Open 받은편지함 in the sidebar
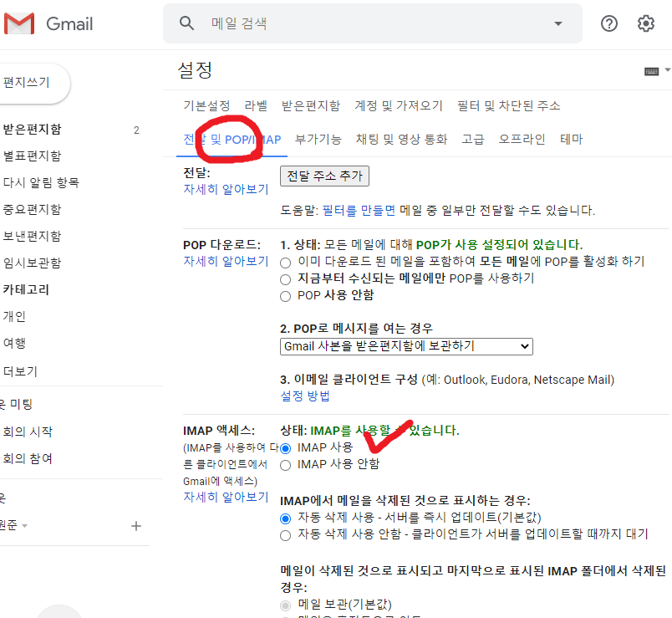The width and height of the screenshot is (672, 618). [x=32, y=129]
